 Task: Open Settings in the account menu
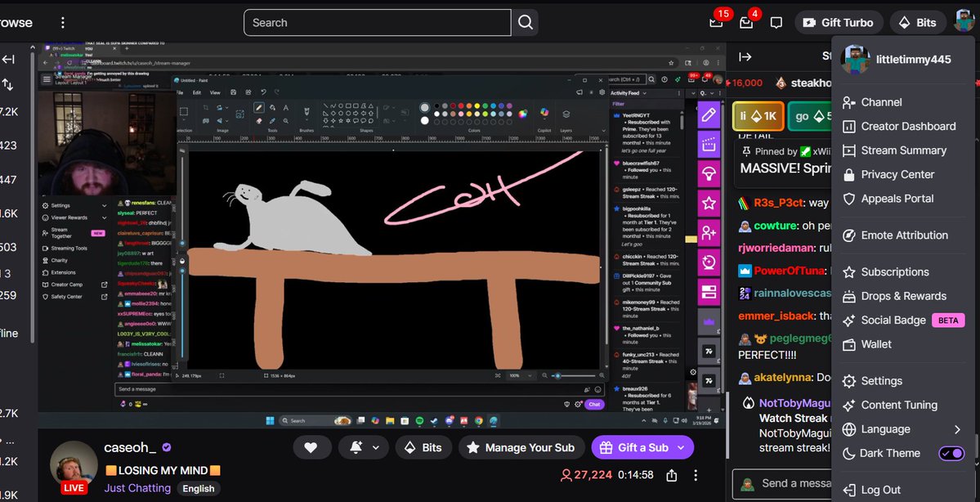903,381
